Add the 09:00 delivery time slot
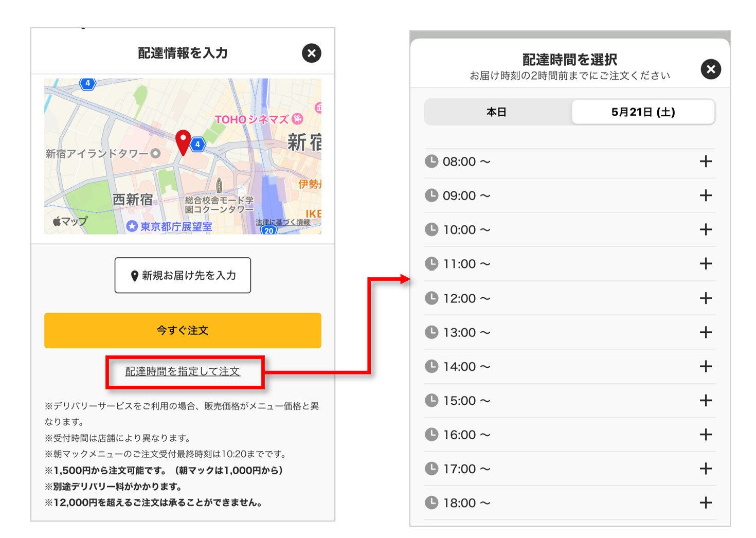Screen dimensions: 756x538 click(706, 195)
